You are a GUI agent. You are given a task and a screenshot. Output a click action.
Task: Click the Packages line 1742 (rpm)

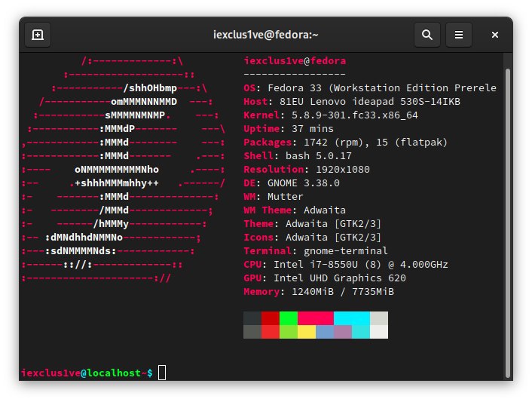pyautogui.click(x=346, y=143)
